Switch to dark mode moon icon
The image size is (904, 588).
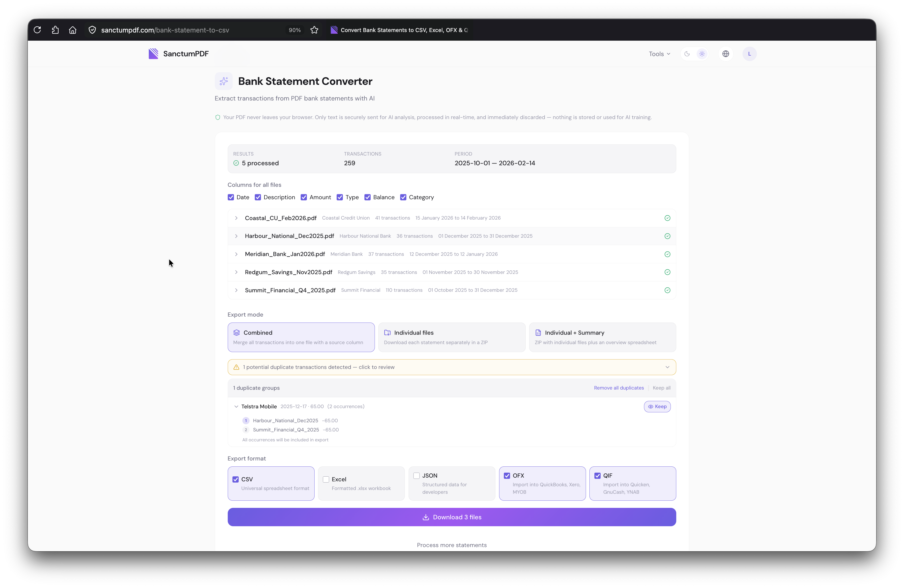[x=687, y=54]
